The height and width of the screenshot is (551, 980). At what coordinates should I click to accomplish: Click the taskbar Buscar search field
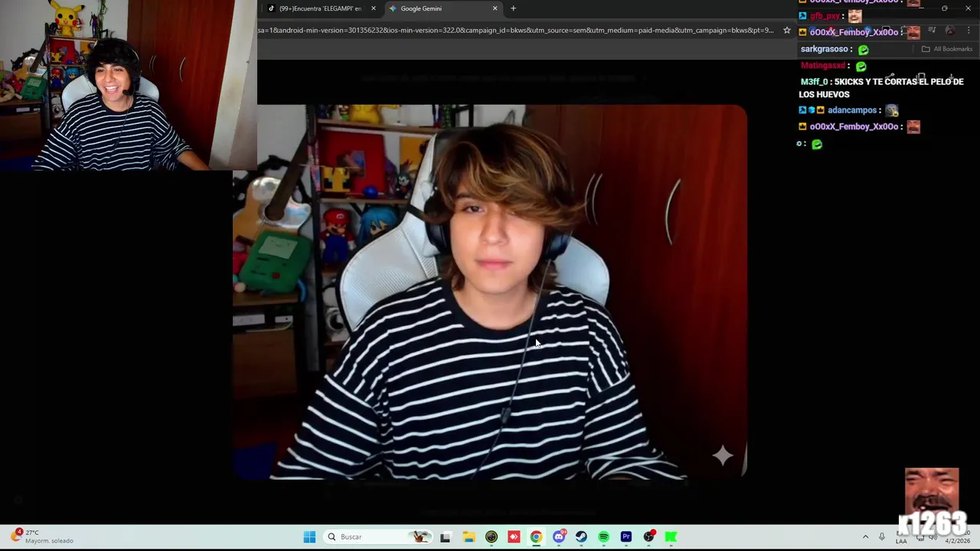[377, 536]
